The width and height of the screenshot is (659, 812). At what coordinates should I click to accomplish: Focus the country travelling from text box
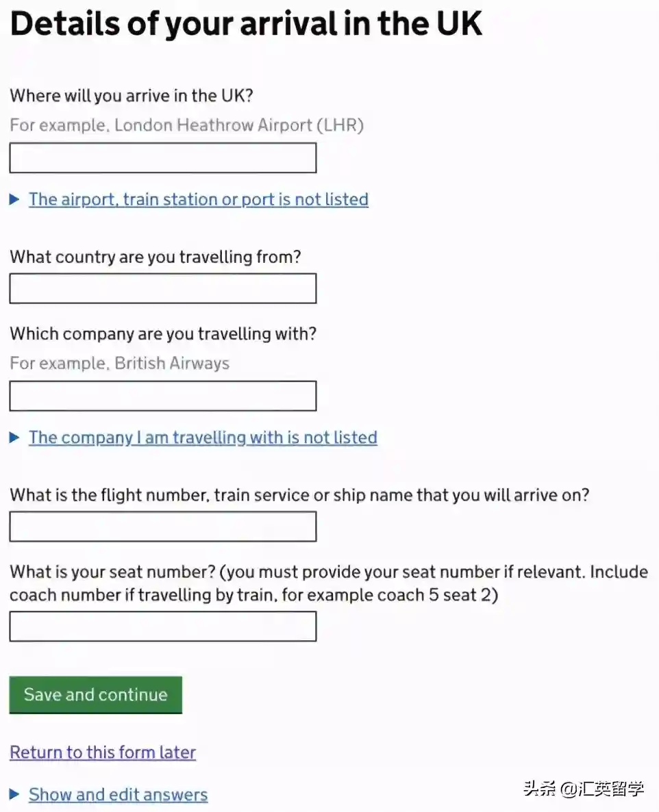point(163,288)
